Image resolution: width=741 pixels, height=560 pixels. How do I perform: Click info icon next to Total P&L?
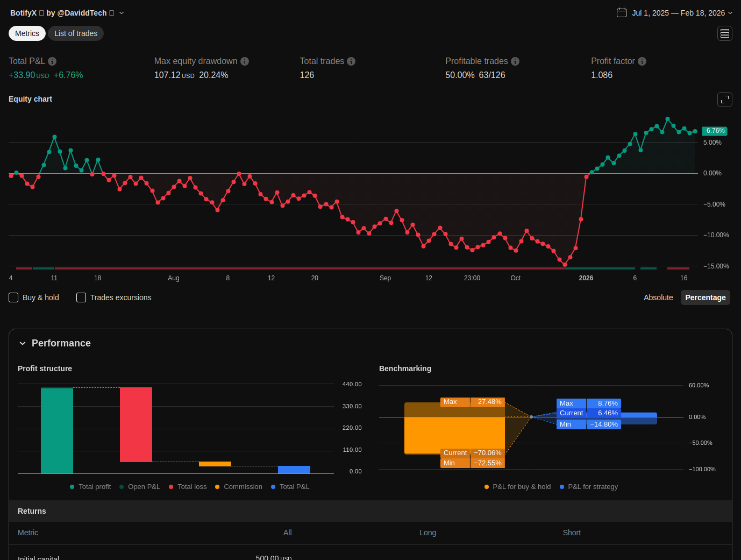[x=52, y=61]
